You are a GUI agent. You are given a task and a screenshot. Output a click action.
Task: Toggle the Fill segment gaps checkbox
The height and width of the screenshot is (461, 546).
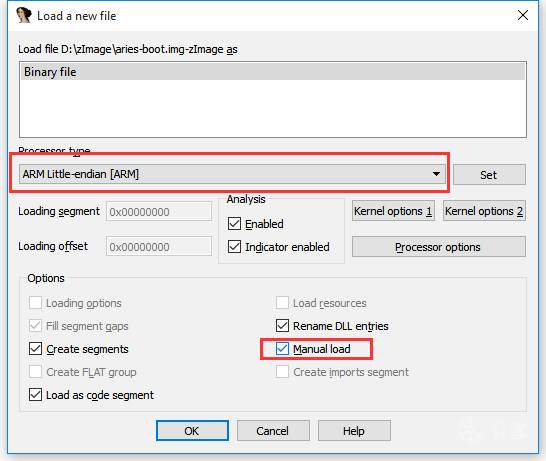36,326
